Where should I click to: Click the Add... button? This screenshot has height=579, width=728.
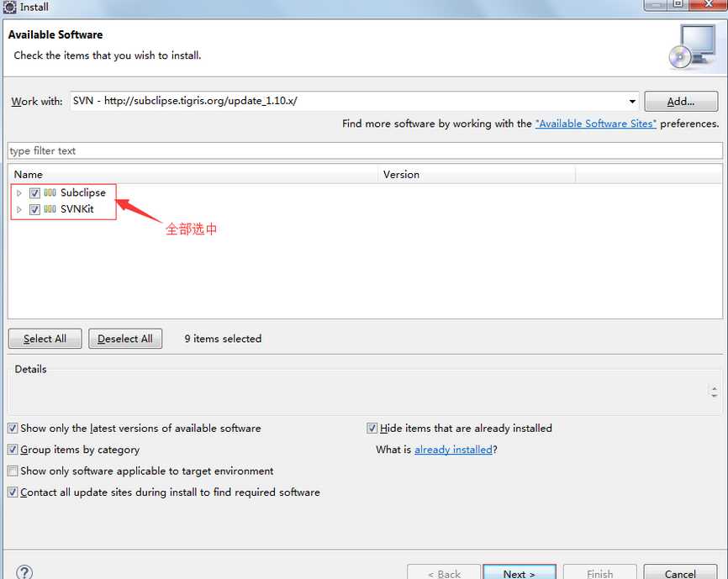(681, 101)
